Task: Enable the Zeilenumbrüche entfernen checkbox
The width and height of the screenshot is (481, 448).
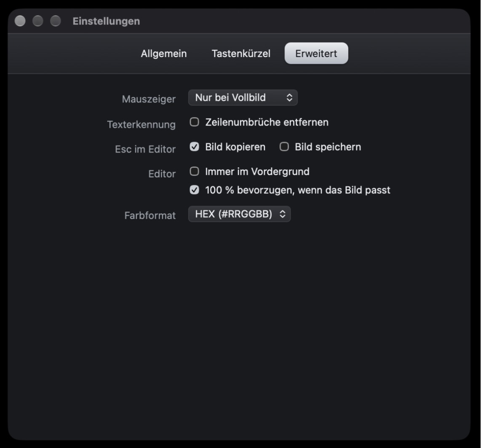Action: tap(194, 122)
